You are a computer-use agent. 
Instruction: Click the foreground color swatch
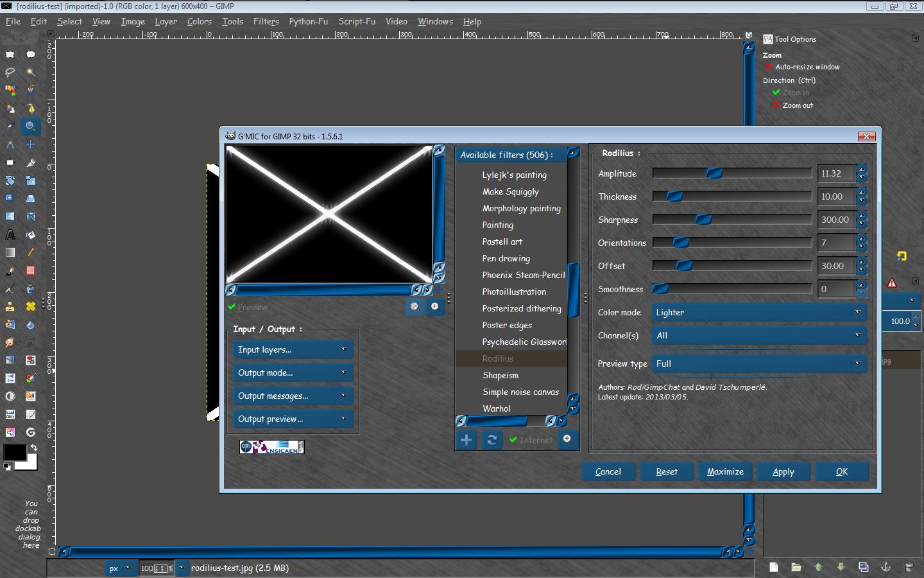[14, 452]
